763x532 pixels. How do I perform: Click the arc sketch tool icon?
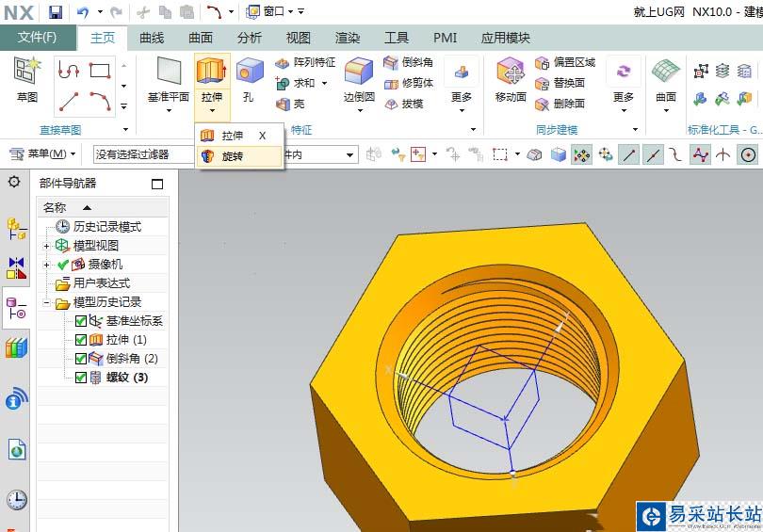[100, 102]
